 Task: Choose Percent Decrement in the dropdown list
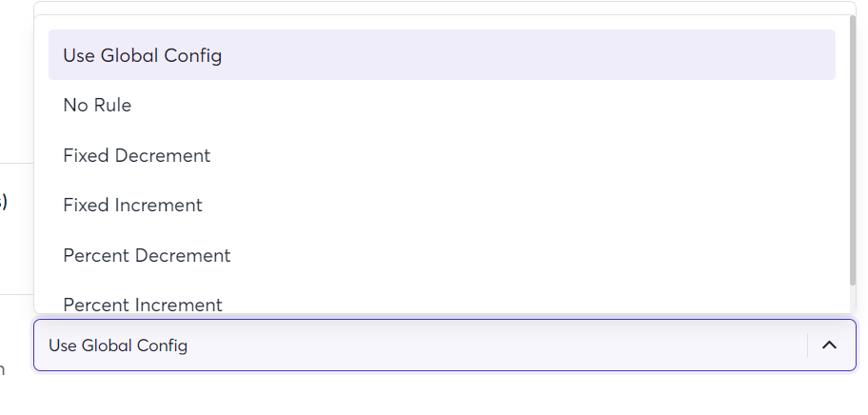pos(442,255)
